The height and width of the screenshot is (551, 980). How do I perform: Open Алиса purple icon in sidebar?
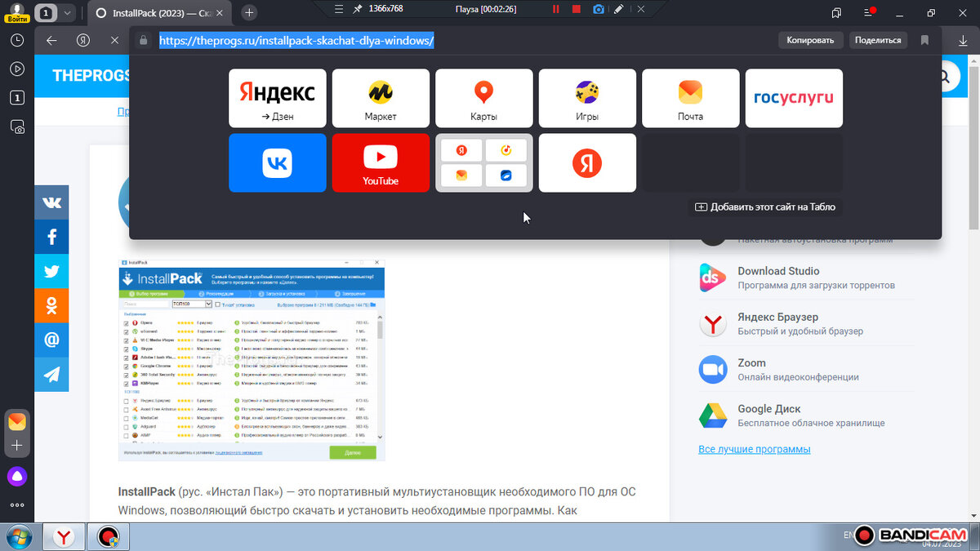(17, 476)
